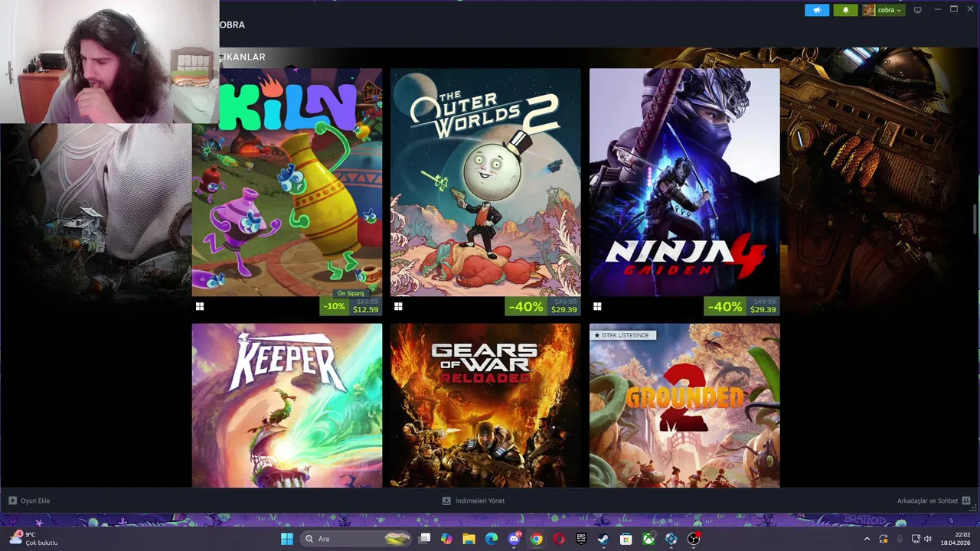The height and width of the screenshot is (551, 980).
Task: Expand the cobra account dropdown
Action: 883,10
